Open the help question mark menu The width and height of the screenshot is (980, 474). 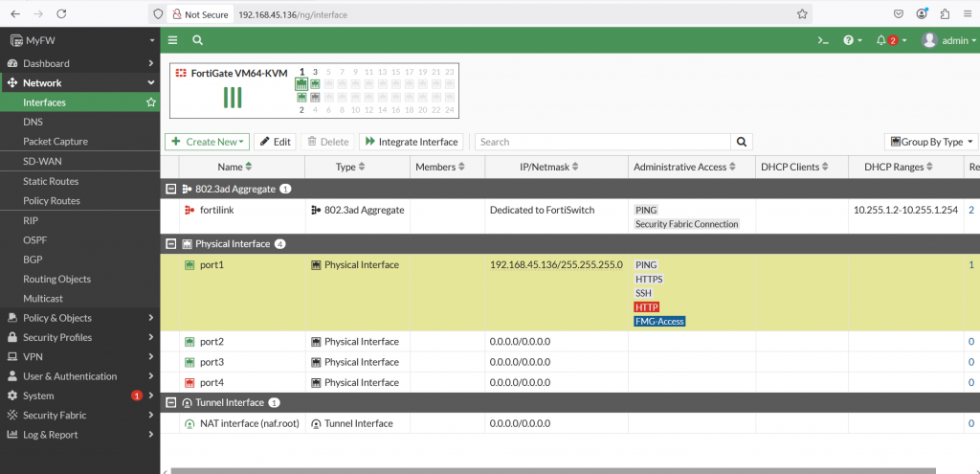(x=853, y=40)
